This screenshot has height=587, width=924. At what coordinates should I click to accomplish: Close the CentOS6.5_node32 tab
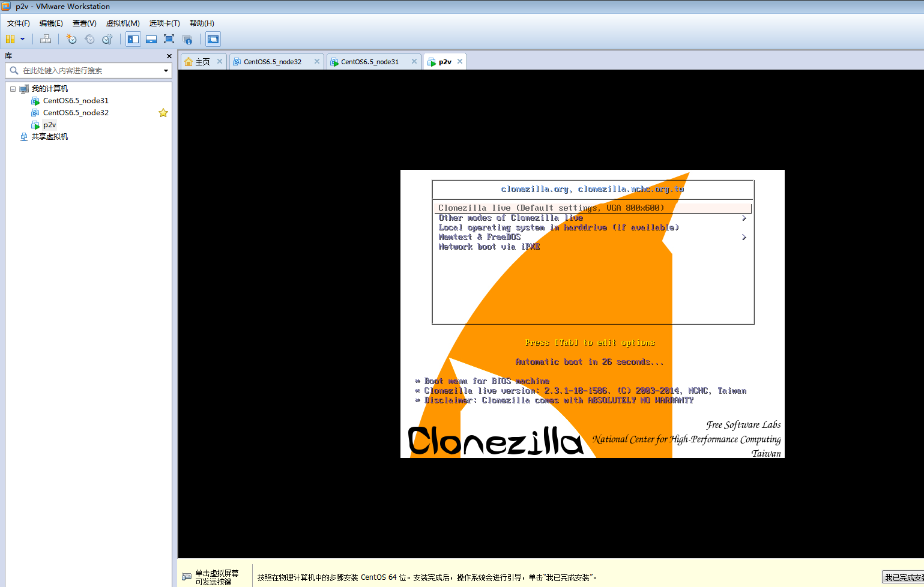pyautogui.click(x=317, y=61)
